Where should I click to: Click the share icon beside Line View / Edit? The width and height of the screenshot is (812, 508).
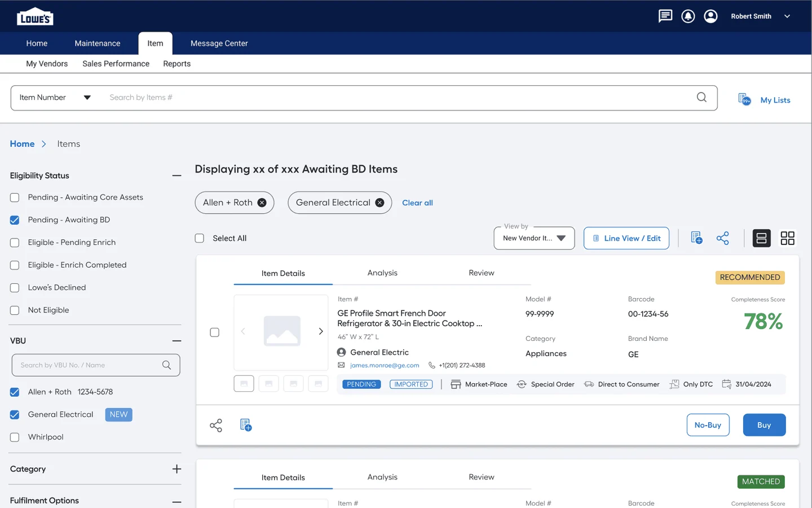722,238
